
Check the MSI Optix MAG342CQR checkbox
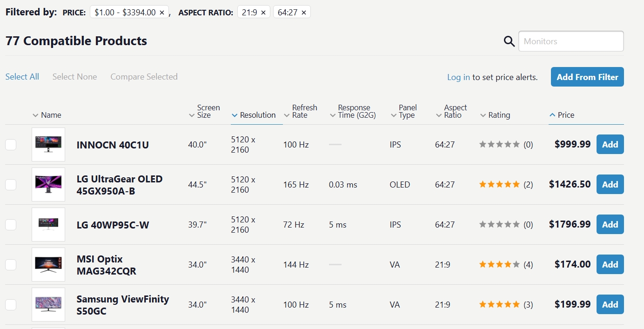(x=11, y=265)
